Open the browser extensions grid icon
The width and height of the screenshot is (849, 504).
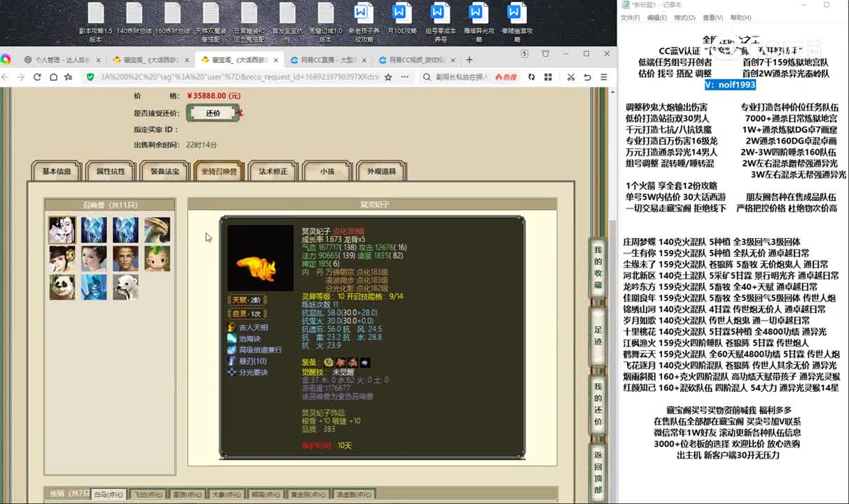(546, 77)
